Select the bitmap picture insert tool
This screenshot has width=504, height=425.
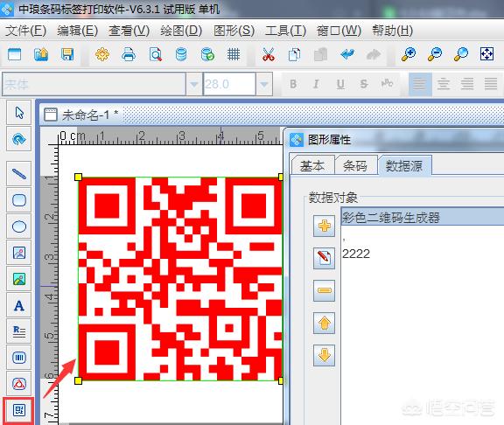(x=19, y=279)
